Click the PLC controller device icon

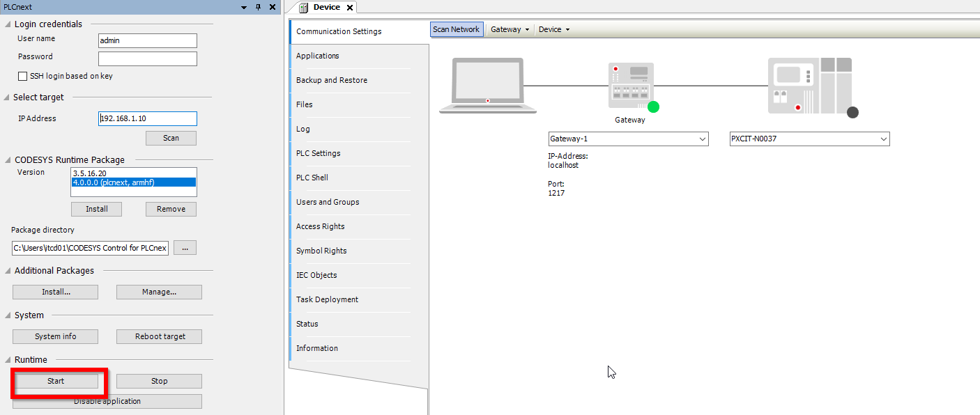pyautogui.click(x=809, y=85)
